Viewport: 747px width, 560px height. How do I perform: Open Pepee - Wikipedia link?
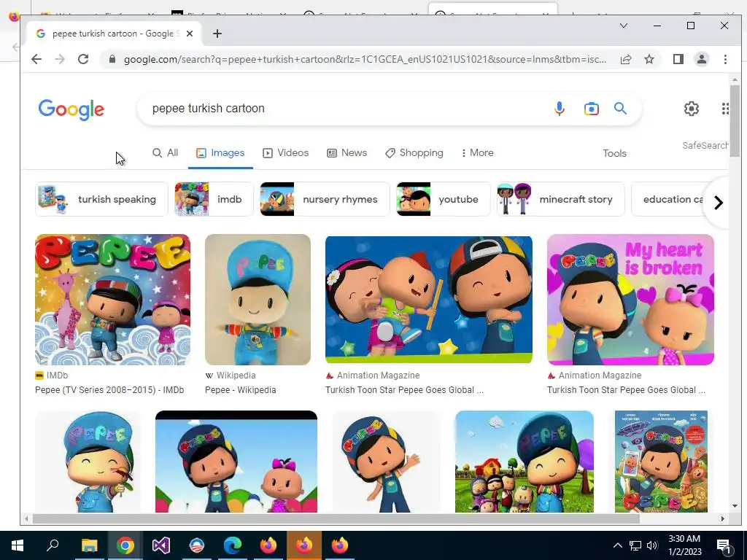(241, 390)
